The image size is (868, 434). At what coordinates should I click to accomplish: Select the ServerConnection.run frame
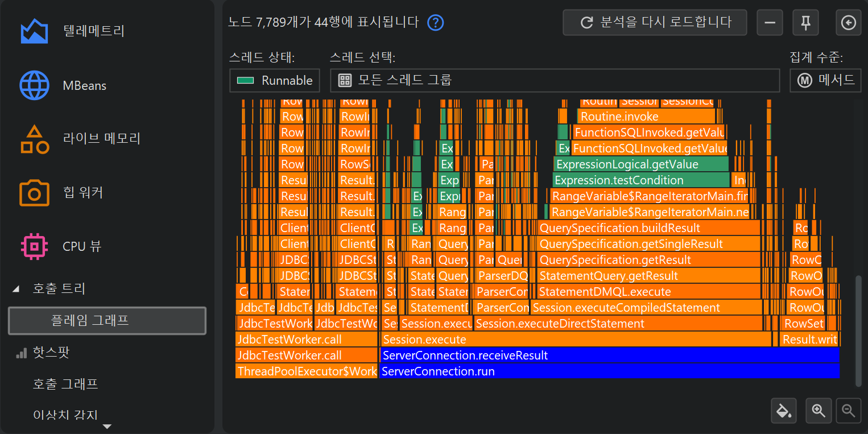[x=610, y=371]
